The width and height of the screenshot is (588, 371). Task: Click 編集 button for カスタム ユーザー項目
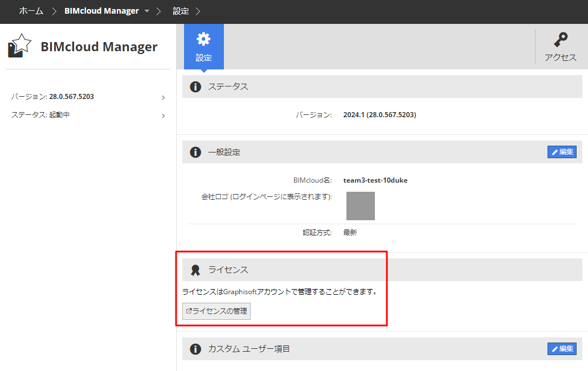coord(562,349)
